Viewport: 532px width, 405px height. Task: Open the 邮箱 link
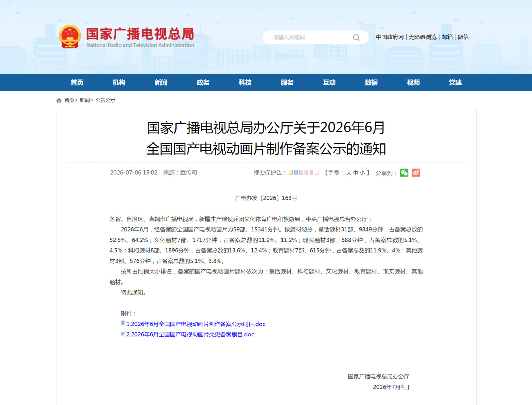click(x=447, y=37)
